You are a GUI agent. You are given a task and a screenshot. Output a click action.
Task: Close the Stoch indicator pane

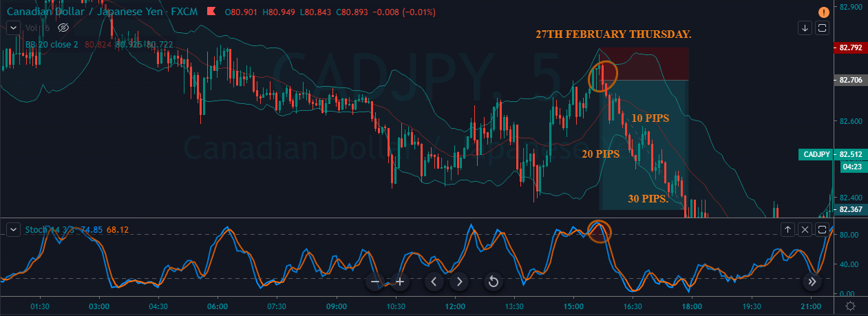[x=805, y=229]
